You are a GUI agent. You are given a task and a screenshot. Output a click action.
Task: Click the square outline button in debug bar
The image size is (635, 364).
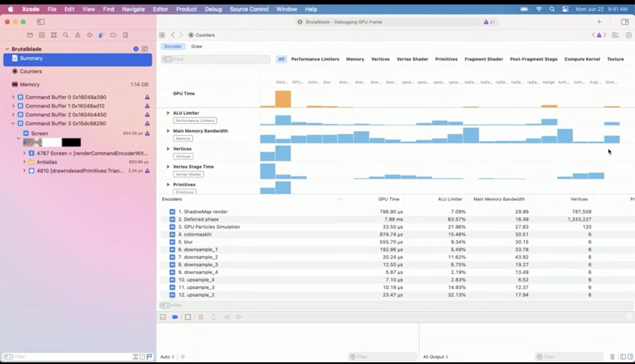click(188, 317)
